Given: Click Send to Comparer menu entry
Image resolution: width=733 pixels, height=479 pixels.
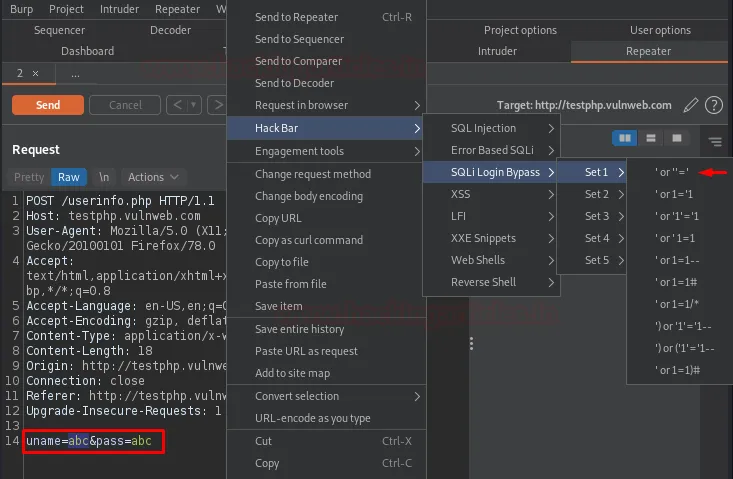Looking at the screenshot, I should coord(326,61).
